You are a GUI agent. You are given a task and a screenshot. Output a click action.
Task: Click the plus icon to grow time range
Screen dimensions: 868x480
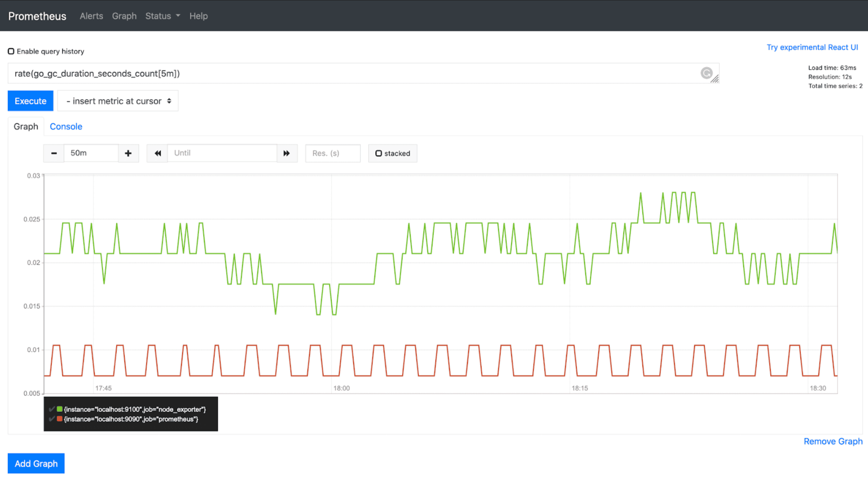coord(128,153)
